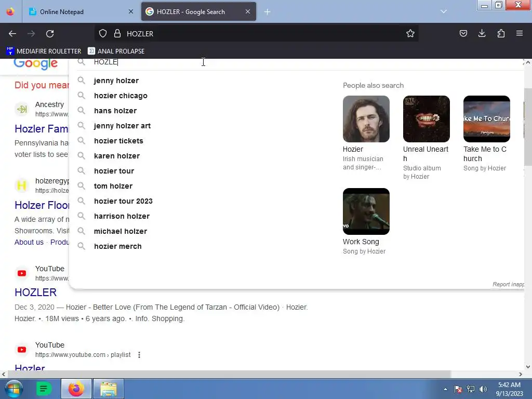
Task: Choose the hozier tour suggestion
Action: click(114, 171)
